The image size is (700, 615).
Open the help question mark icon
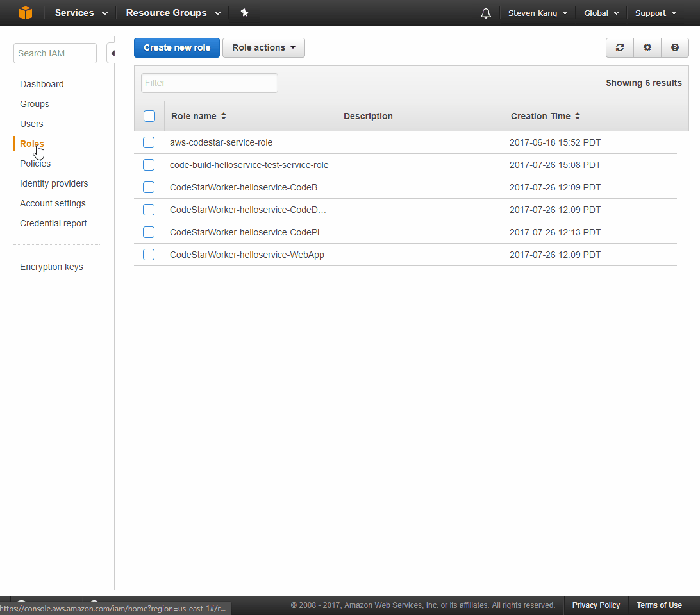675,47
